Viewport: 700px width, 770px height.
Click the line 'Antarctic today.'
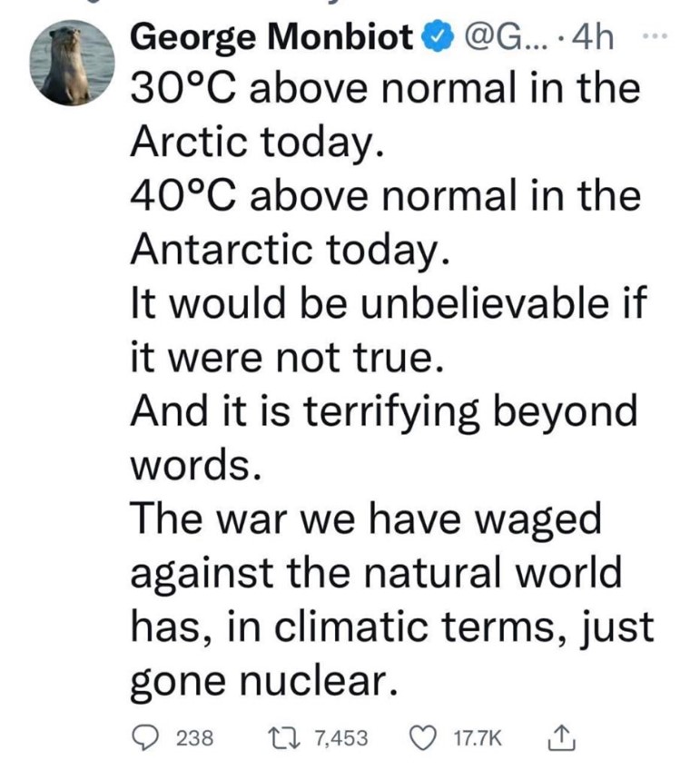(291, 249)
